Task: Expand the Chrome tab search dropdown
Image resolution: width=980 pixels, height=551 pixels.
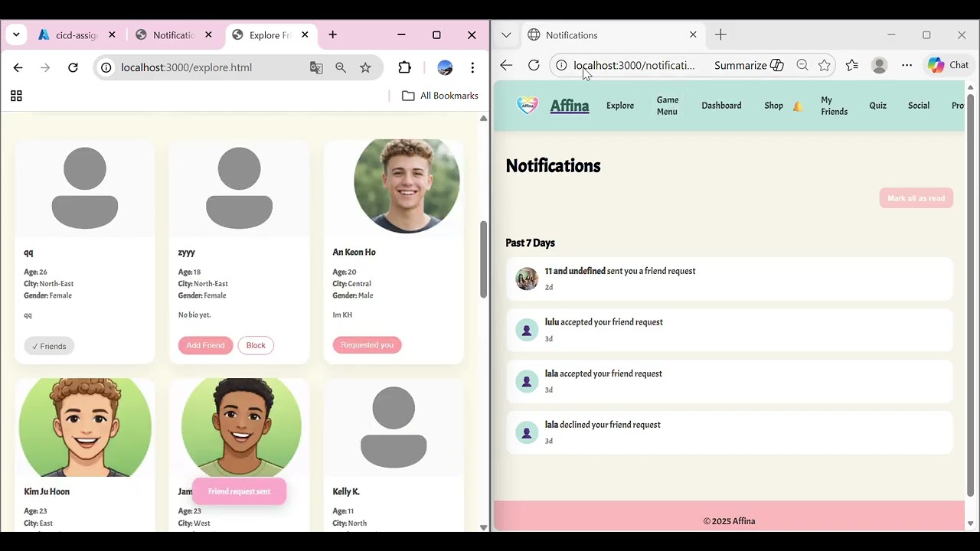Action: point(16,34)
